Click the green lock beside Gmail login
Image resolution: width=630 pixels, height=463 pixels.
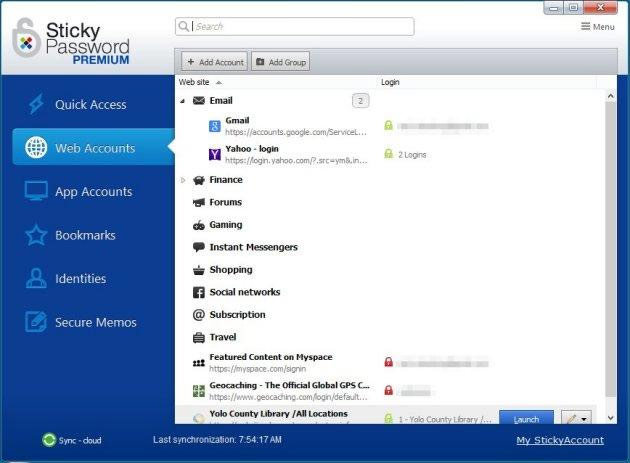click(388, 125)
